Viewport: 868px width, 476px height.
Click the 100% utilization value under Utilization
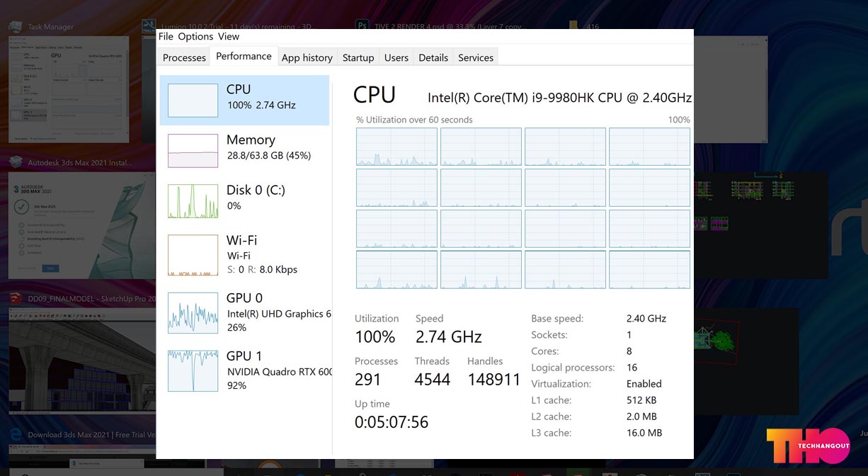click(375, 336)
